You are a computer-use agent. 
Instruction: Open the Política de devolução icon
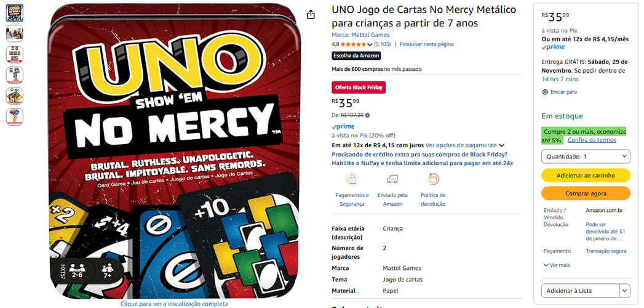click(x=433, y=179)
